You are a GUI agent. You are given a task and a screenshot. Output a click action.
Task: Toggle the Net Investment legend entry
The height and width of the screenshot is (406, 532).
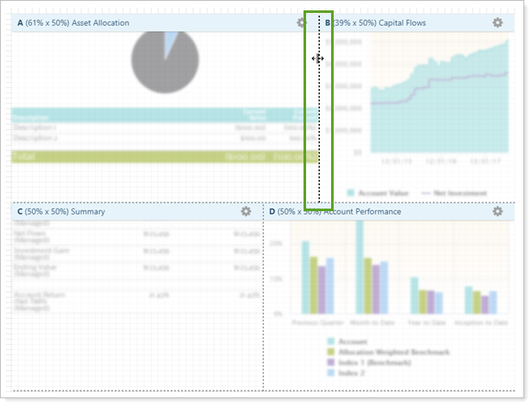click(x=453, y=193)
